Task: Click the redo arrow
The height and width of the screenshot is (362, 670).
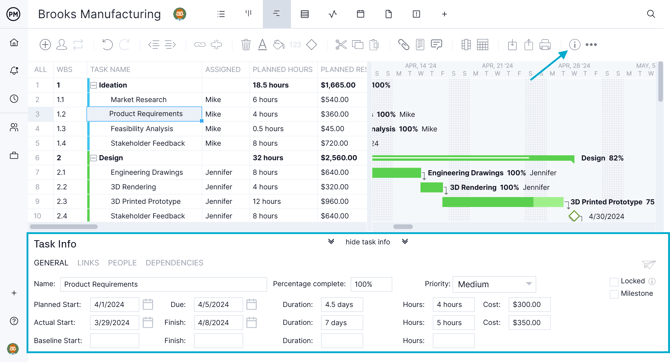Action: [x=124, y=44]
